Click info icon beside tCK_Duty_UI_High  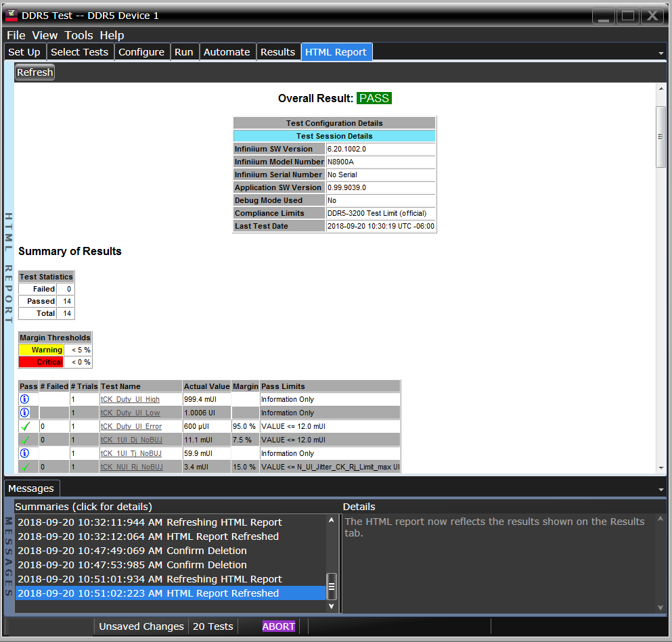(x=25, y=399)
